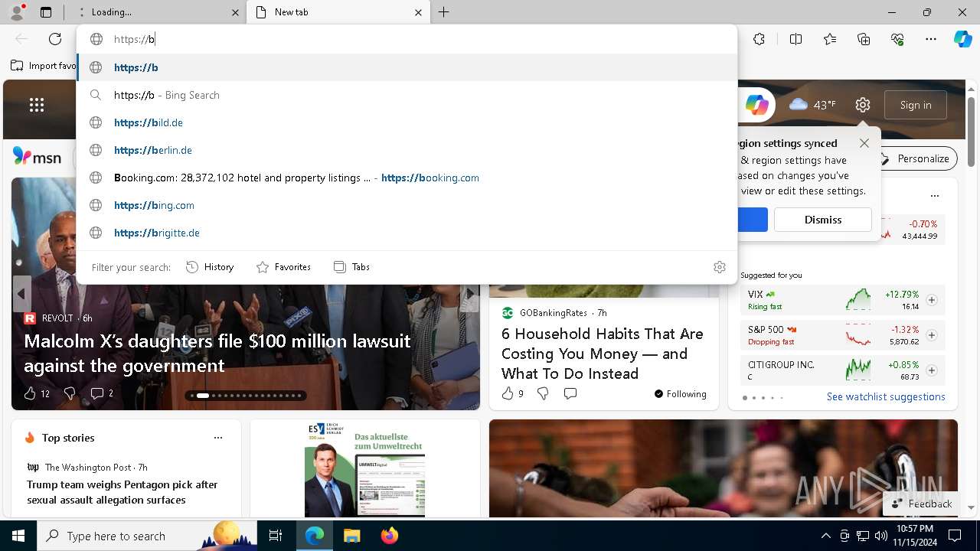Filter search suggestions by Favorites
980x551 pixels.
point(283,267)
